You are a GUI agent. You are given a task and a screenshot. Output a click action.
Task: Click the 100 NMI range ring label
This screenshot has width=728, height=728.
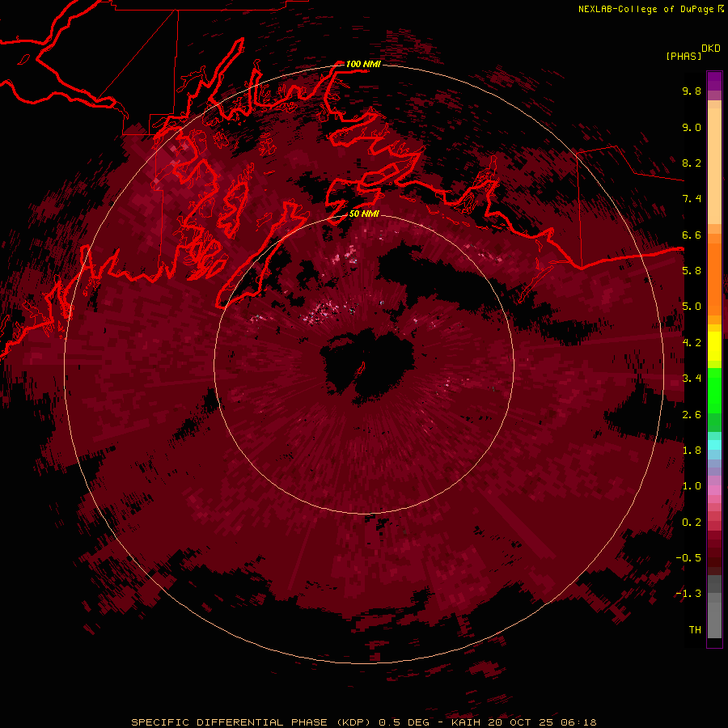click(x=362, y=64)
